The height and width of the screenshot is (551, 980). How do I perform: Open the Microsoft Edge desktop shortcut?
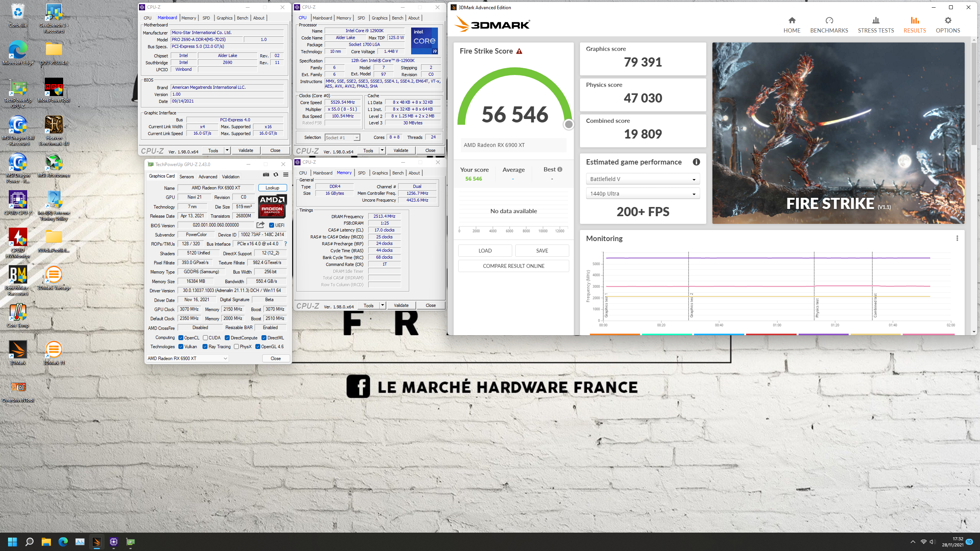(18, 53)
